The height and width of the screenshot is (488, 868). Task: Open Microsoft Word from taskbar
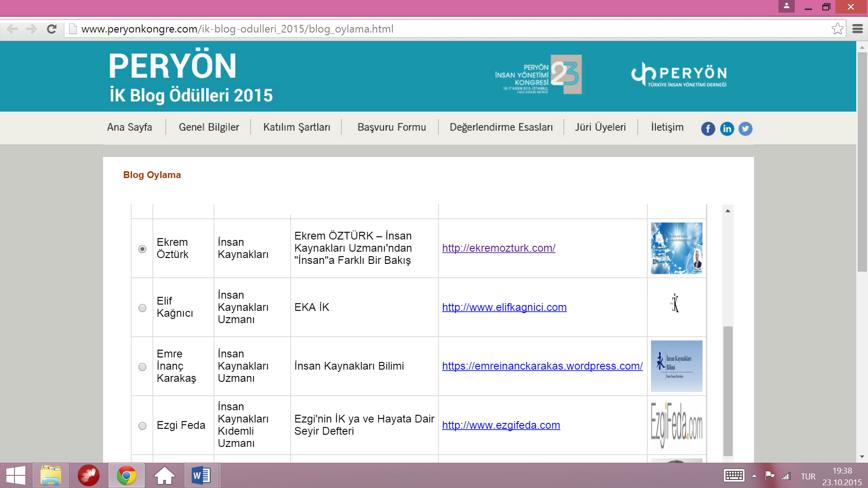click(x=201, y=475)
